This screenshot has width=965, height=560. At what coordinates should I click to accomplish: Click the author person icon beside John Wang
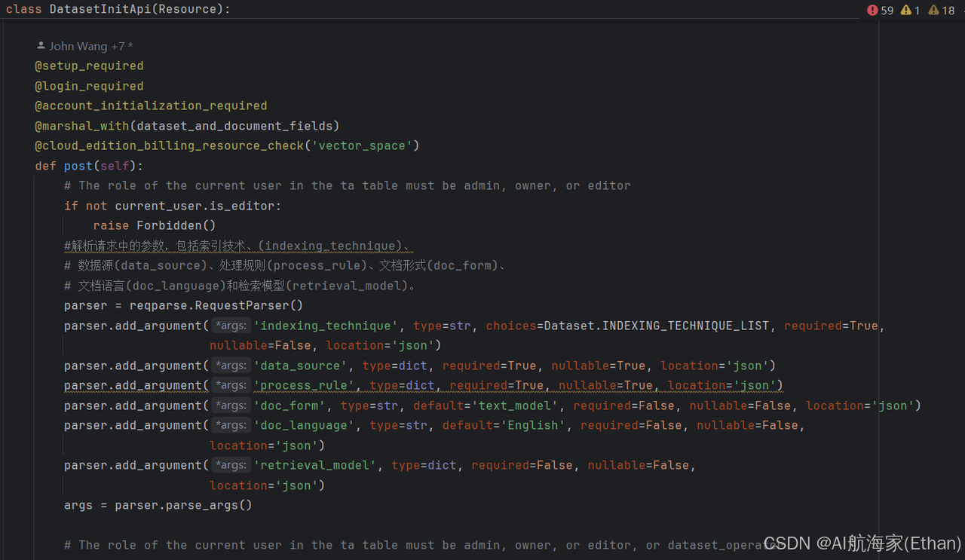click(x=41, y=46)
